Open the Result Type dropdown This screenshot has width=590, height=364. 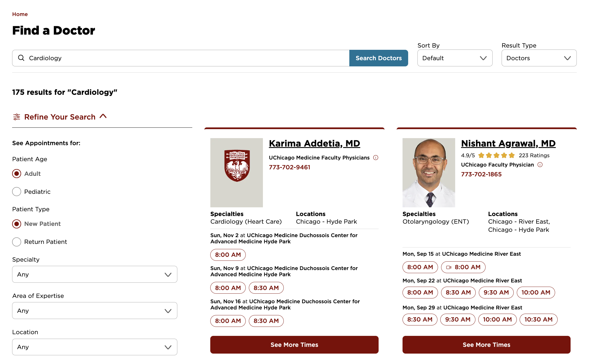pos(539,58)
